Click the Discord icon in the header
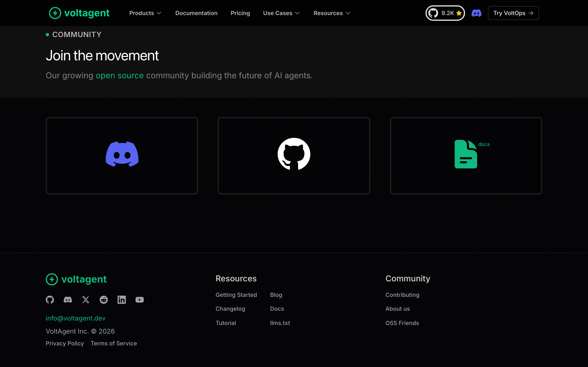588x367 pixels. 477,13
